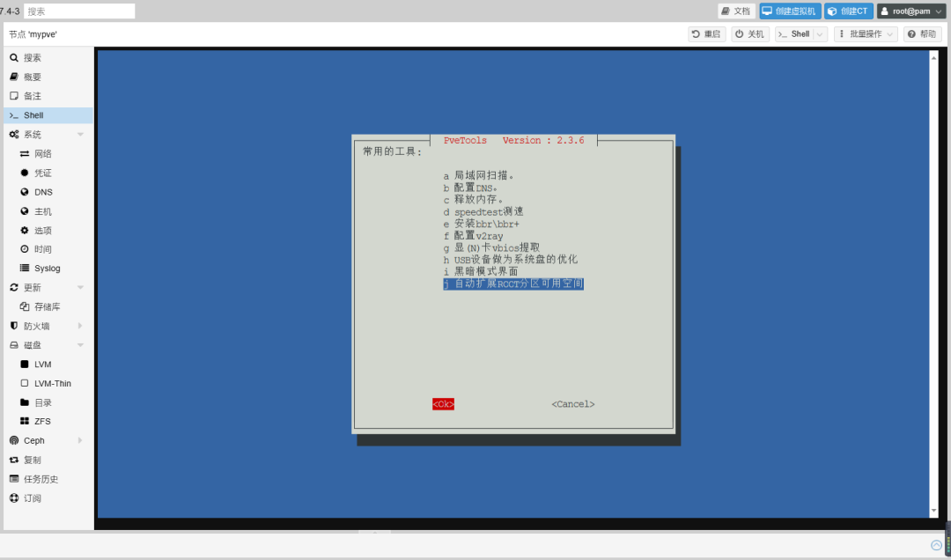Screen dimensions: 951x560
Task: Select menu item i 黑暗模式界面
Action: pos(481,271)
